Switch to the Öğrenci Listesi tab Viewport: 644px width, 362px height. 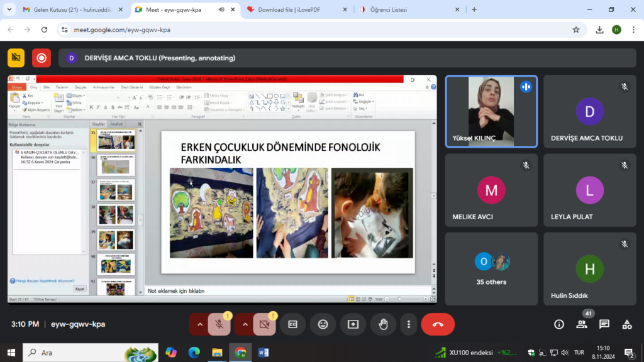click(396, 10)
